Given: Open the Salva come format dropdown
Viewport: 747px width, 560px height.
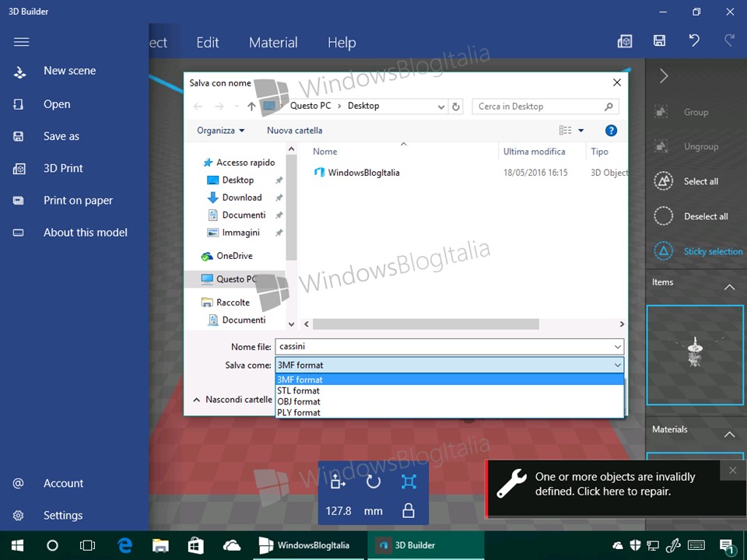Looking at the screenshot, I should coord(449,366).
